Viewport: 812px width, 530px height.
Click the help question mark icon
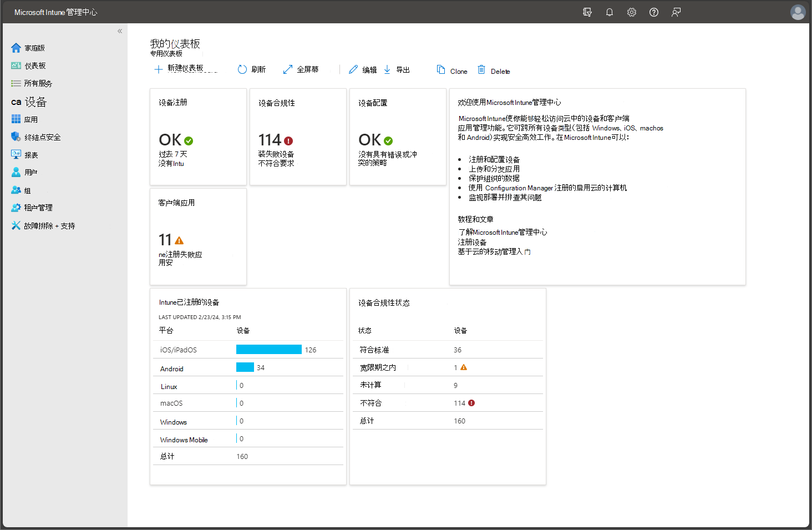tap(654, 12)
